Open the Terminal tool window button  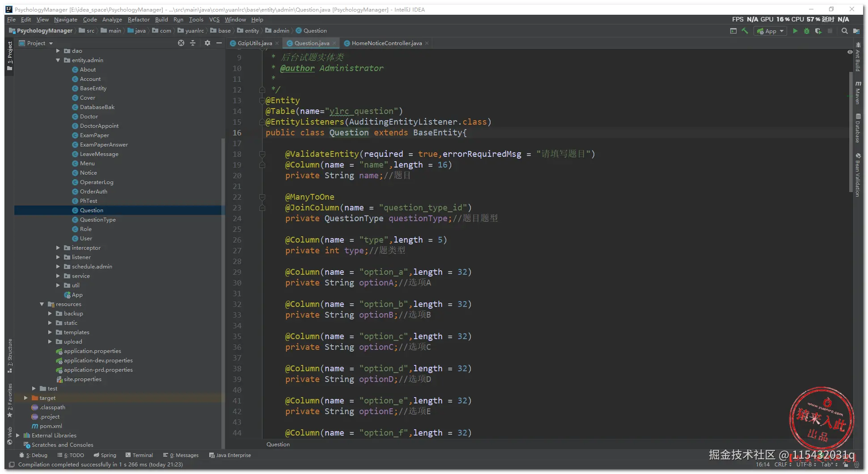[x=139, y=455]
